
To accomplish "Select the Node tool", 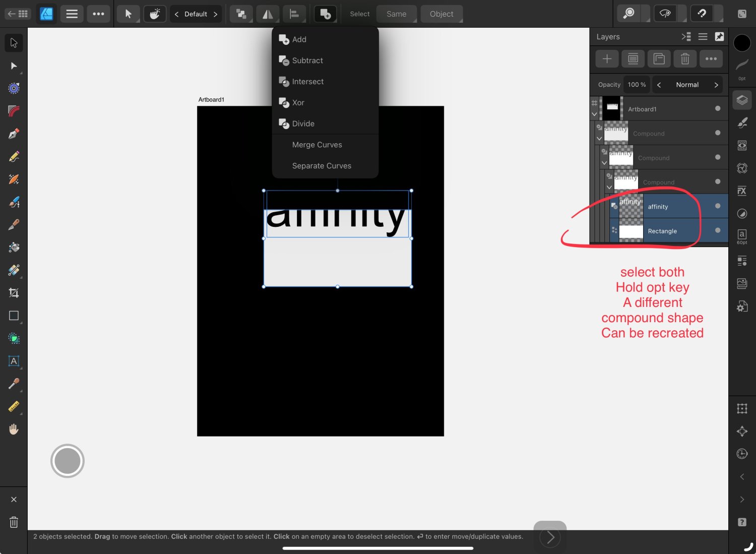I will (14, 66).
